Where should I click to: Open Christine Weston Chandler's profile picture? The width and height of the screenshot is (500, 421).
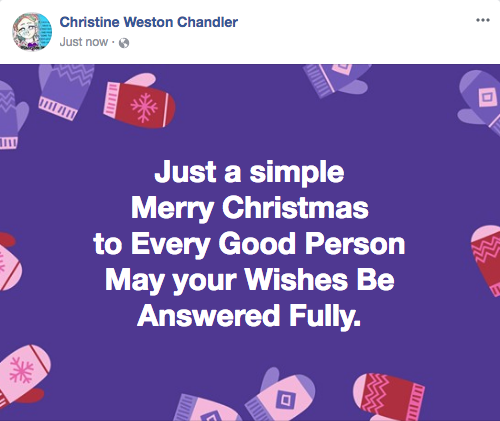(x=32, y=32)
